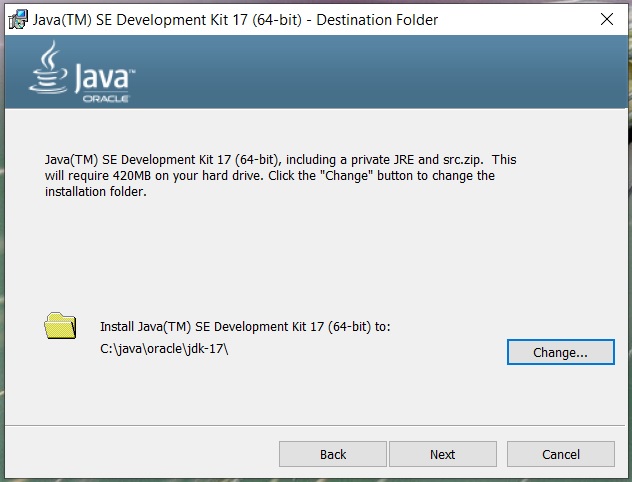This screenshot has height=482, width=632.
Task: Click the Java Oracle logo
Action: coord(82,72)
